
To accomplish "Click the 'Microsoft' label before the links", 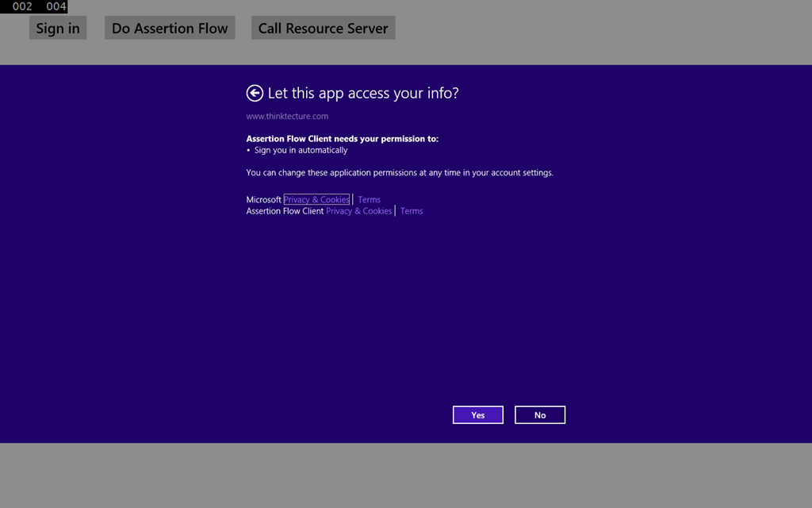I will click(x=263, y=200).
